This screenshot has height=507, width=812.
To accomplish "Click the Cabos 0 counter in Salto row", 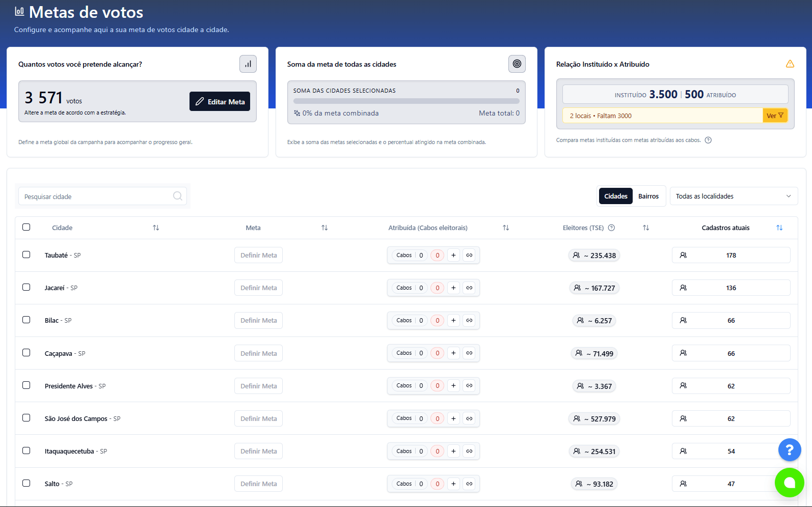I will point(410,484).
